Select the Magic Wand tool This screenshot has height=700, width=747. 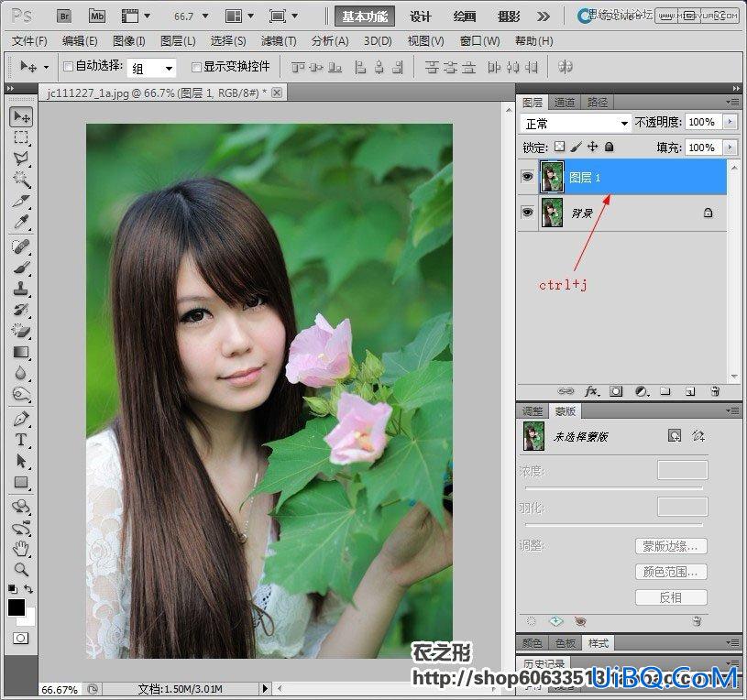[20, 180]
